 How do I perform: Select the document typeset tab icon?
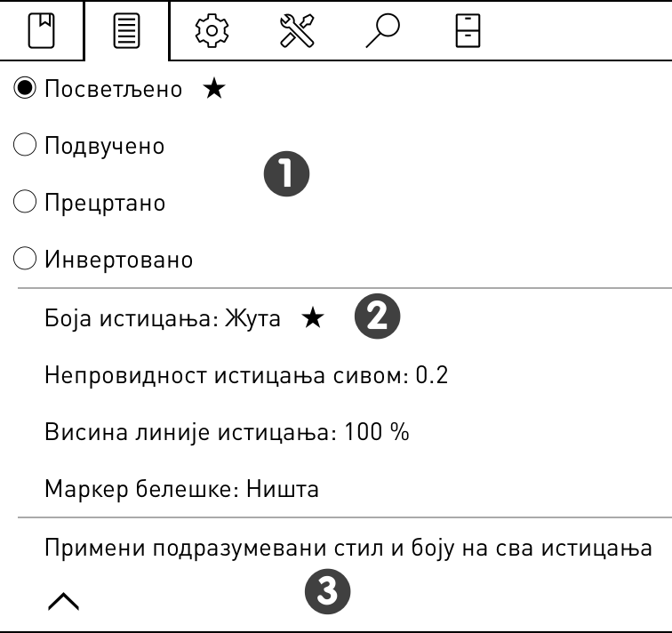[126, 30]
